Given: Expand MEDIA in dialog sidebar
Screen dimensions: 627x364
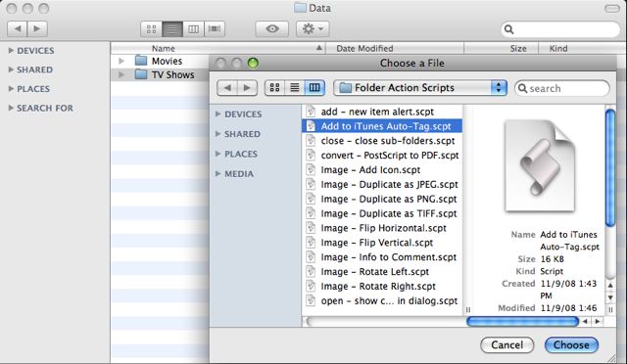Looking at the screenshot, I should [x=217, y=174].
